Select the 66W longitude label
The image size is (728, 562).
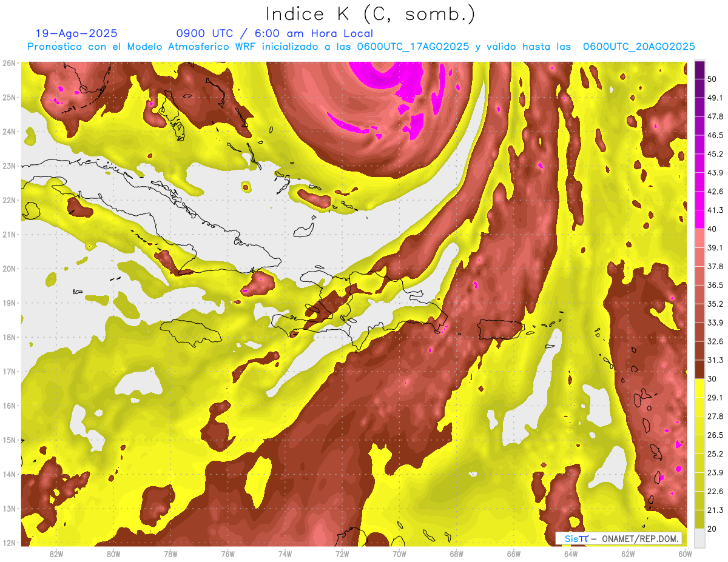pos(514,554)
